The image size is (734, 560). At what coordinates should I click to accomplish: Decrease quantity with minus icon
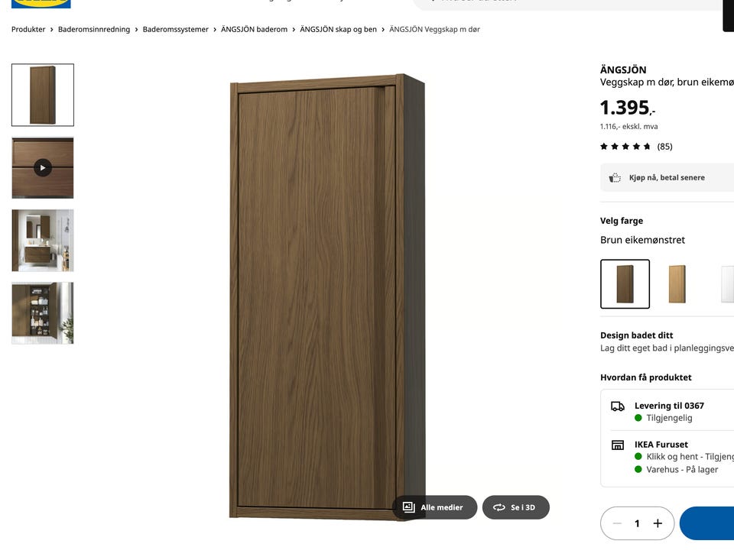tap(617, 523)
